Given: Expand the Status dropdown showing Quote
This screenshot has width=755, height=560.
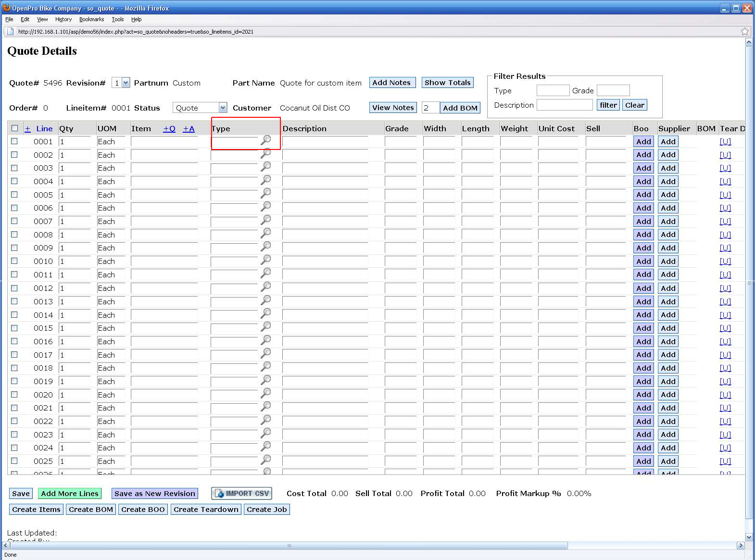Looking at the screenshot, I should [x=223, y=108].
